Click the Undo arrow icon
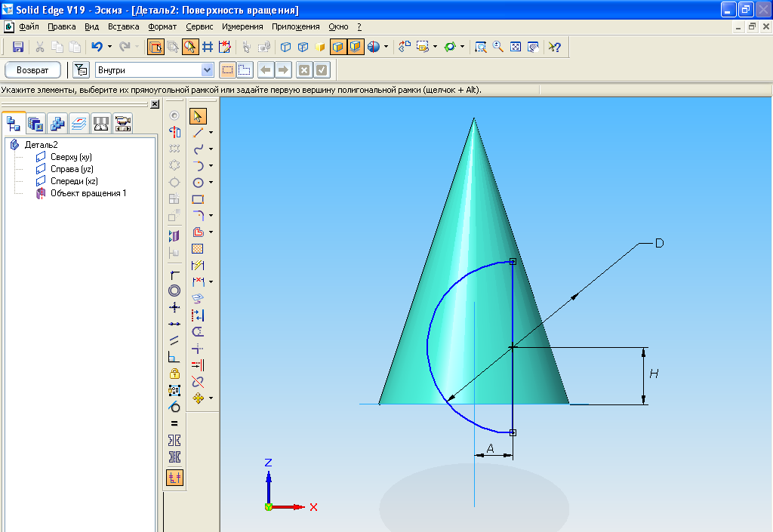The width and height of the screenshot is (773, 532). coord(97,47)
